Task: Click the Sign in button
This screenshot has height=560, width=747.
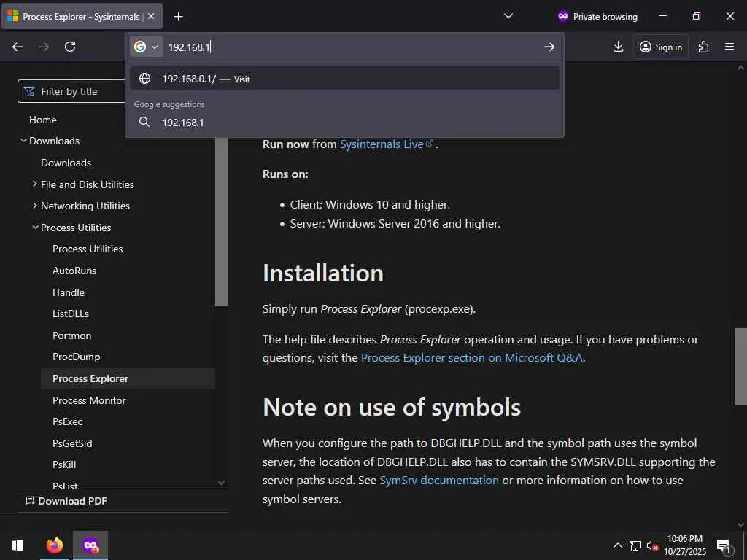Action: click(x=661, y=47)
